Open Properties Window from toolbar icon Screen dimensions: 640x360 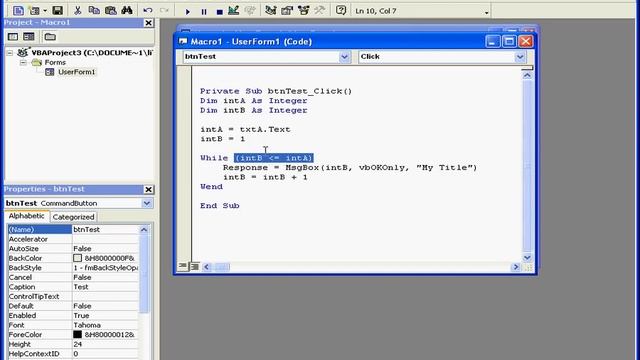point(287,11)
